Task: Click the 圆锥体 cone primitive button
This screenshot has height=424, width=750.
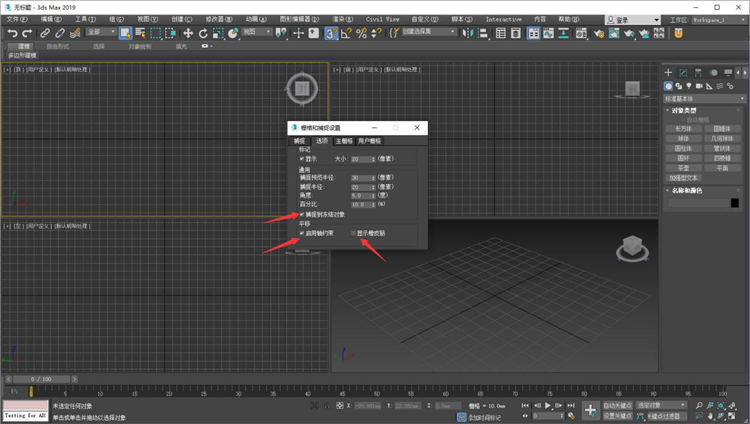Action: [722, 129]
